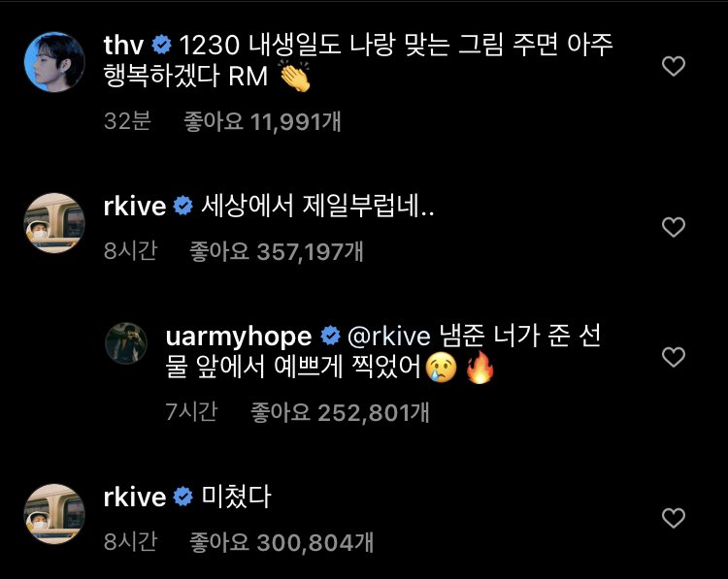The width and height of the screenshot is (728, 579).
Task: Open the uarmyhope username link
Action: pos(239,338)
